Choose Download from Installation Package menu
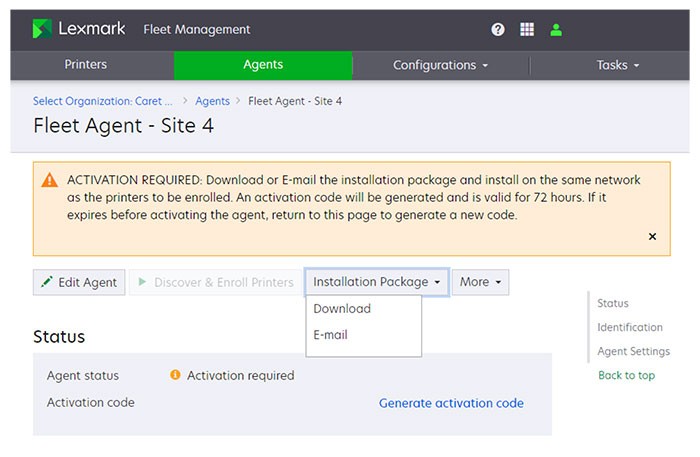Viewport: 700px width, 457px height. click(x=342, y=309)
